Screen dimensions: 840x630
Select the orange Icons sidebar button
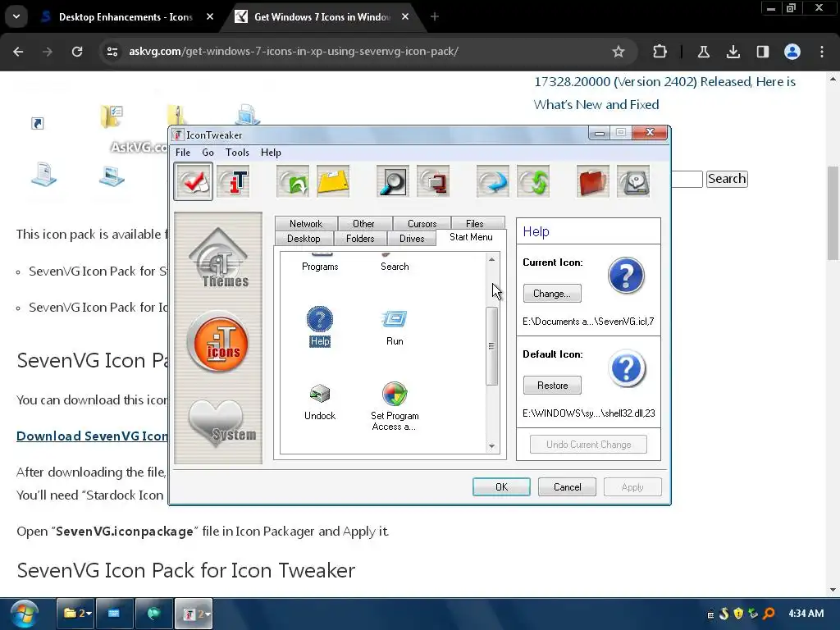tap(217, 341)
